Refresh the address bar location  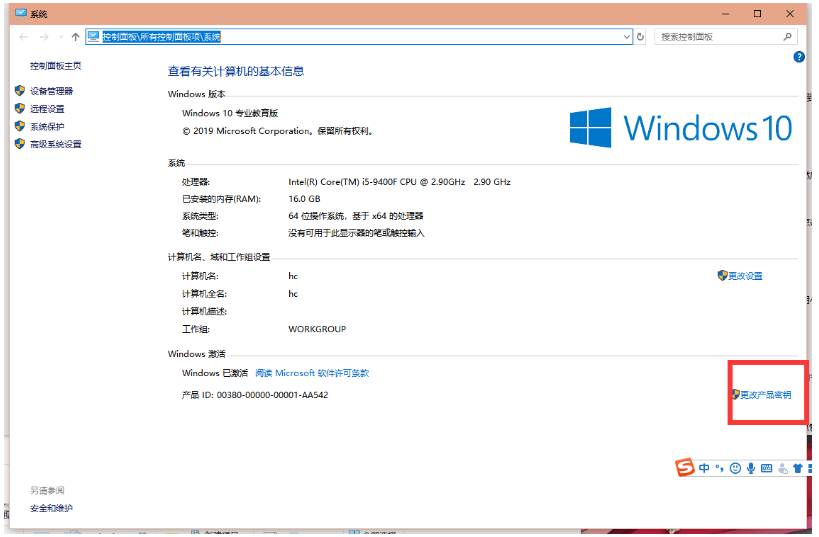[x=641, y=37]
